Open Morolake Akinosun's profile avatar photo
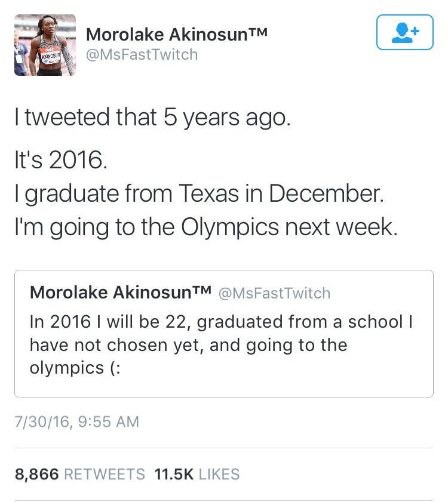 (x=45, y=45)
